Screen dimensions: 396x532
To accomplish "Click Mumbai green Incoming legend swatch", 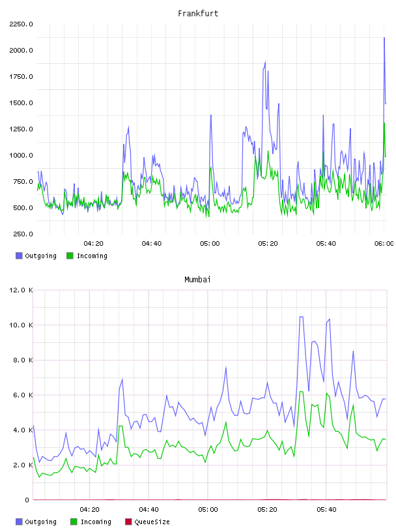I will click(x=74, y=522).
